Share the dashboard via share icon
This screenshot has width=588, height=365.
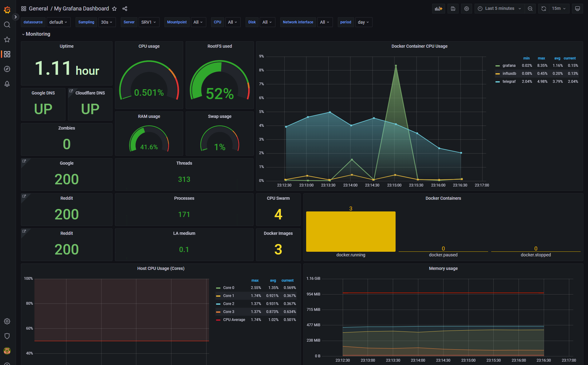click(x=125, y=8)
